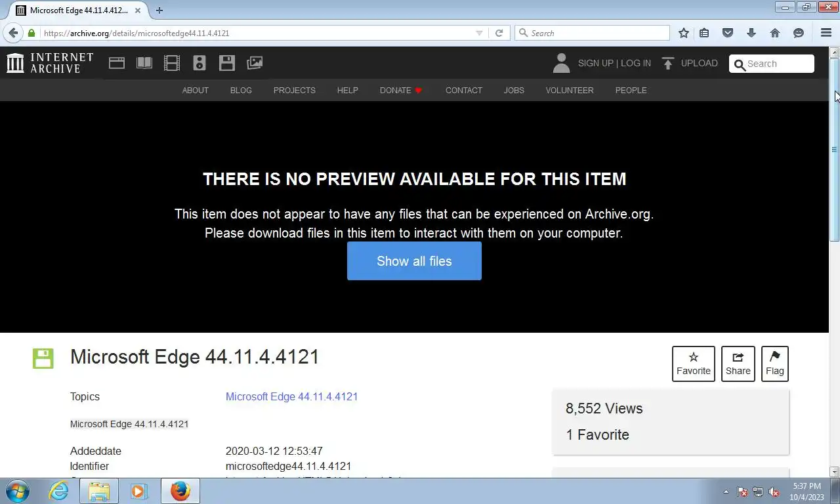The width and height of the screenshot is (840, 504).
Task: Save to Pocket icon in toolbar
Action: 728,33
